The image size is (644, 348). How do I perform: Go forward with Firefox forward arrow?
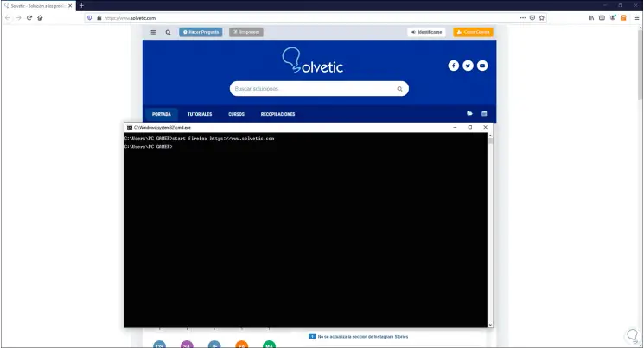pyautogui.click(x=18, y=17)
